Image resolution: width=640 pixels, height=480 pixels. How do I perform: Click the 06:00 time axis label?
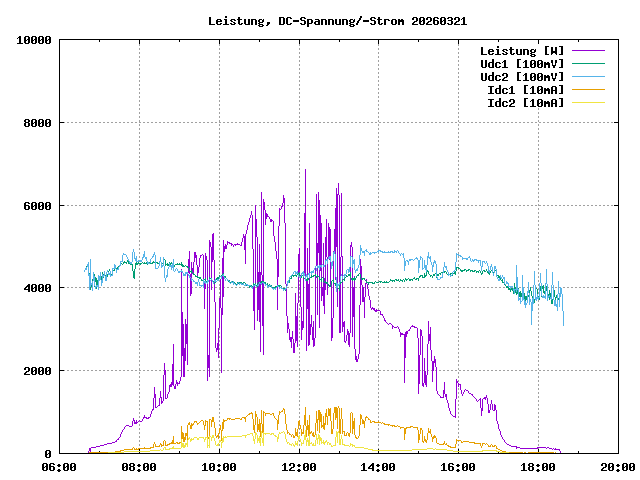tap(59, 467)
